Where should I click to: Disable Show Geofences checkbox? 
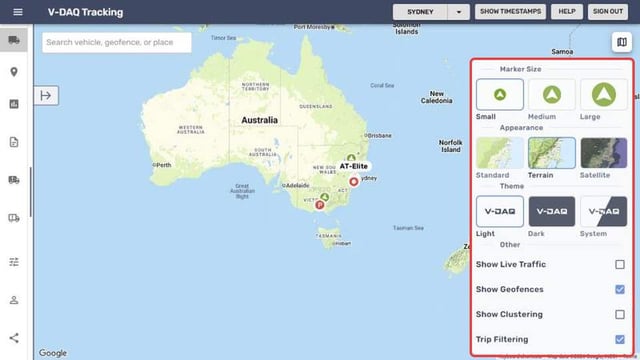(620, 289)
